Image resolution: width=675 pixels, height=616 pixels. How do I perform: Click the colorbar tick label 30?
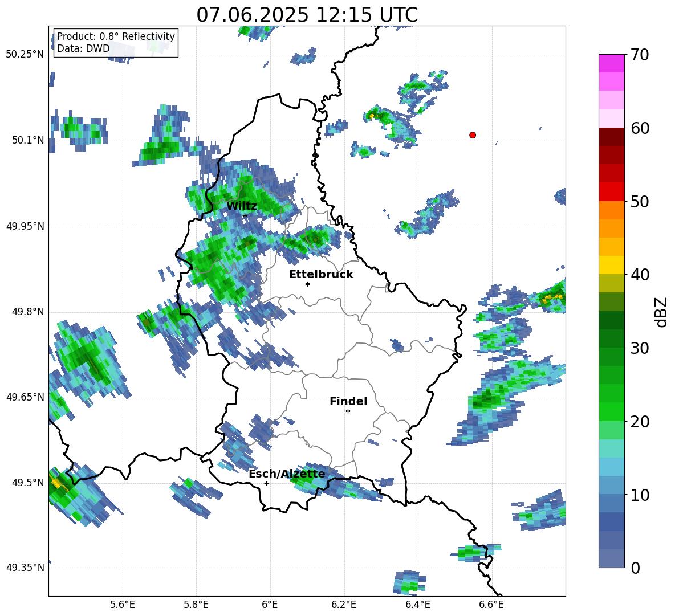click(x=639, y=348)
